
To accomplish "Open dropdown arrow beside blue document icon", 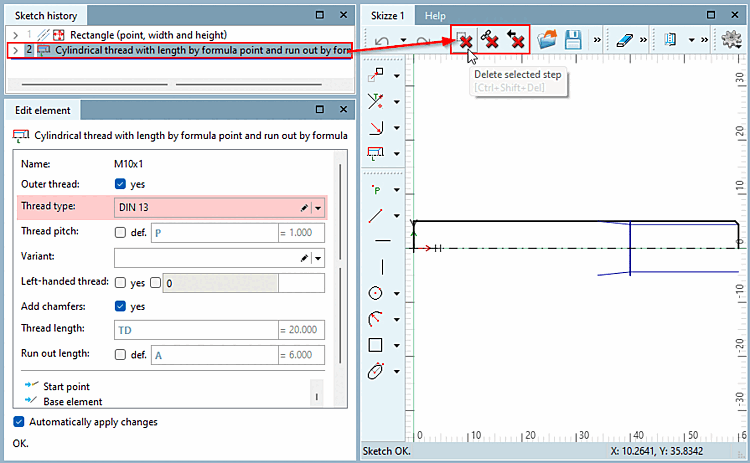I will point(691,40).
